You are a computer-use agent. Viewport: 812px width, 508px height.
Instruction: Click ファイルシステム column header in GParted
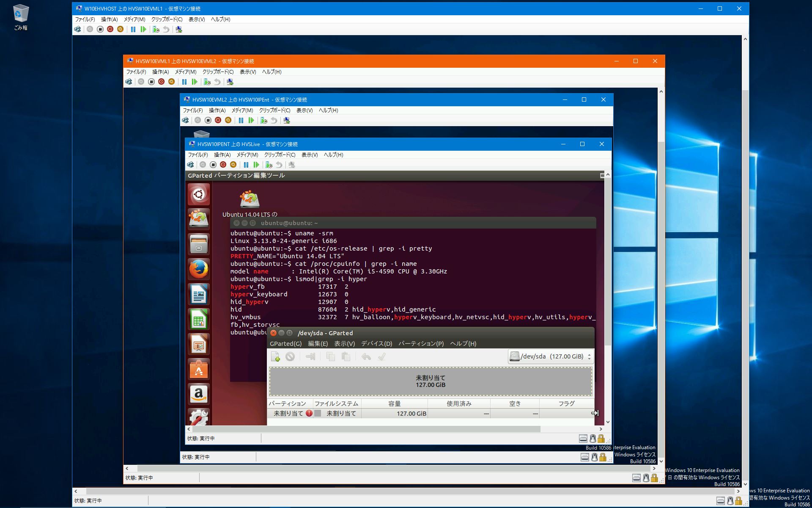coord(337,403)
